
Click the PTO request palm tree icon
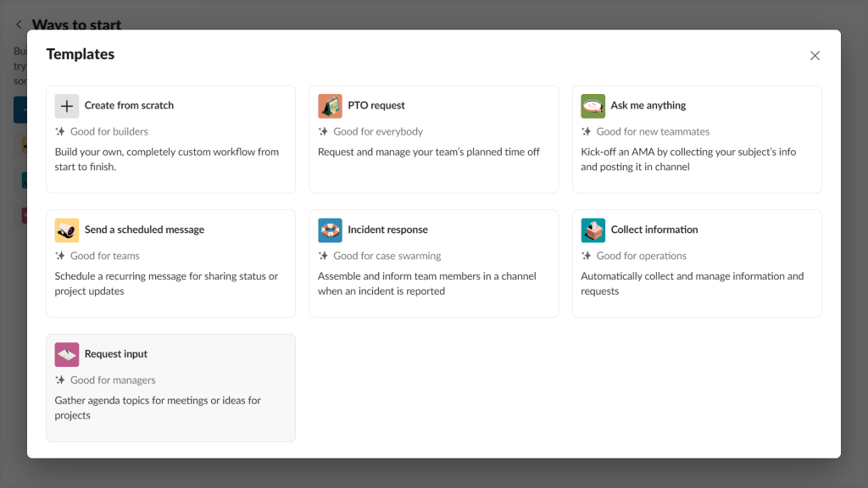coord(330,106)
